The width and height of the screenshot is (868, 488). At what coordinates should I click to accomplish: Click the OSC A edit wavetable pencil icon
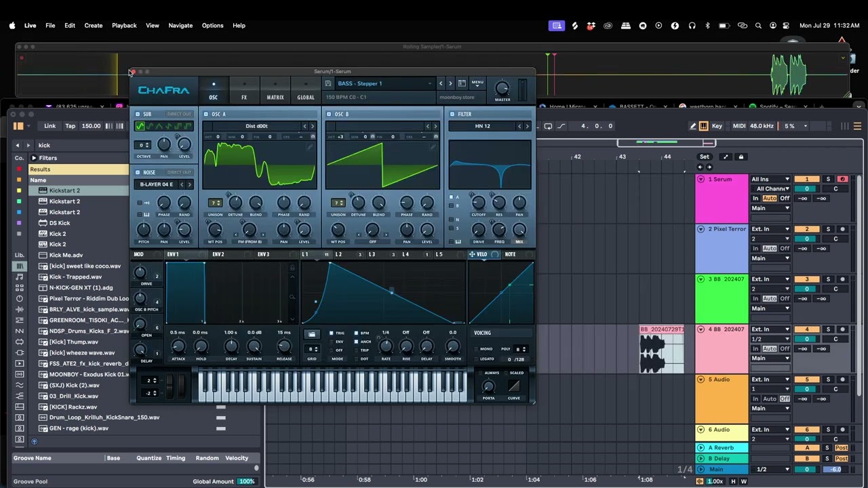click(311, 146)
